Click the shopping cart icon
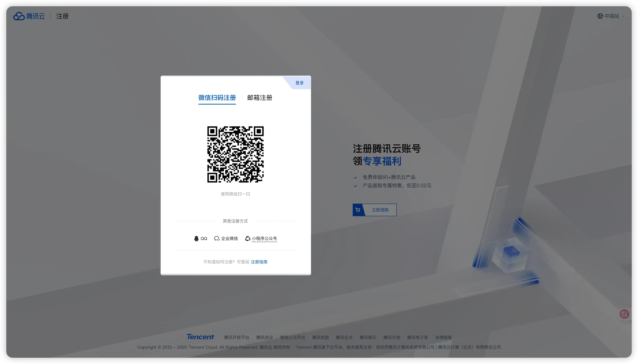The width and height of the screenshot is (638, 364). [358, 210]
